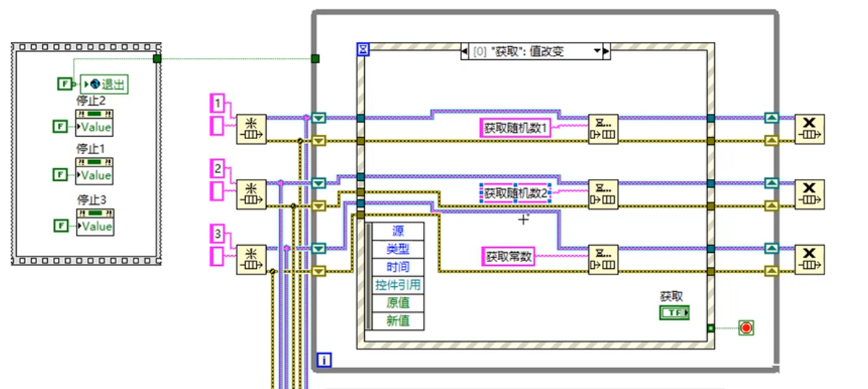
Task: Click the string constant 获取常数
Action: [508, 256]
